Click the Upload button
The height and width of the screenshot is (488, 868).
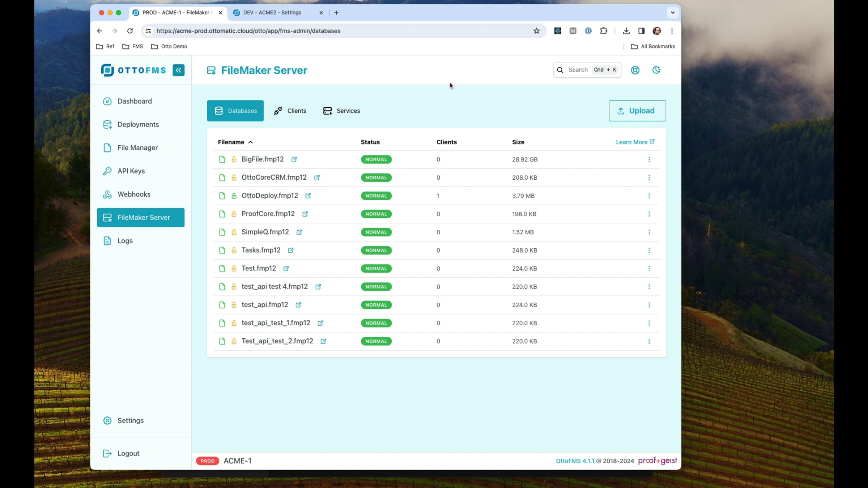pos(637,111)
